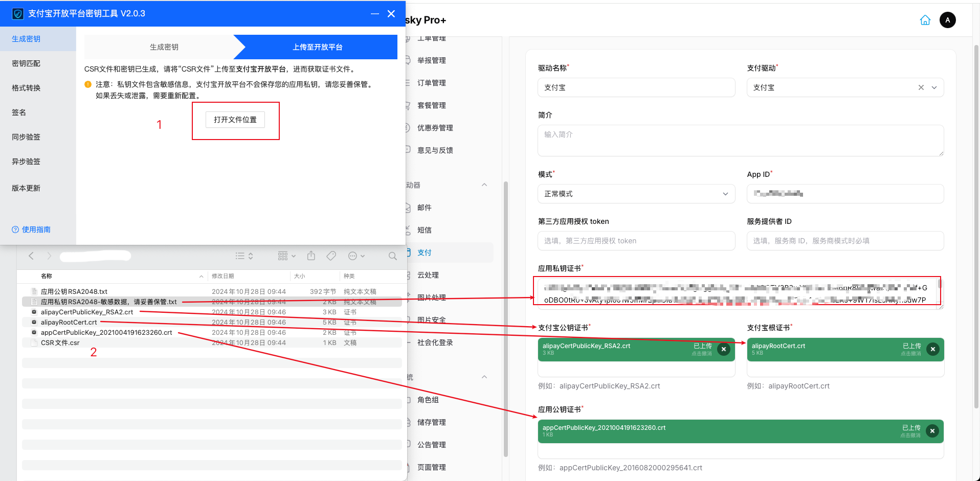Go back in Finder window
The image size is (980, 481).
coord(31,256)
